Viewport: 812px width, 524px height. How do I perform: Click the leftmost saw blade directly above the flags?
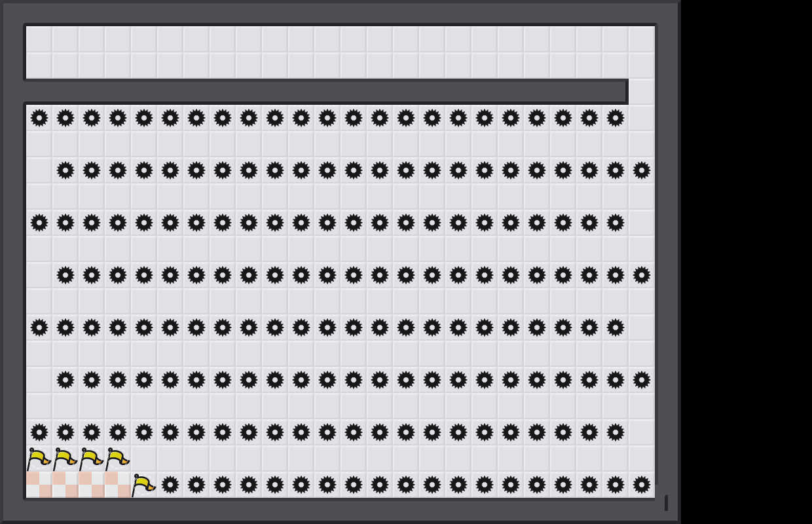(x=39, y=432)
